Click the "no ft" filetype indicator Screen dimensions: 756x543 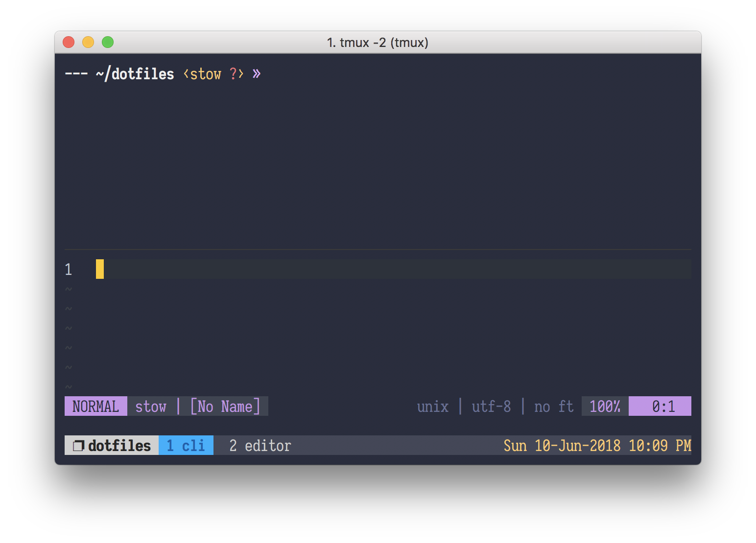tap(553, 407)
